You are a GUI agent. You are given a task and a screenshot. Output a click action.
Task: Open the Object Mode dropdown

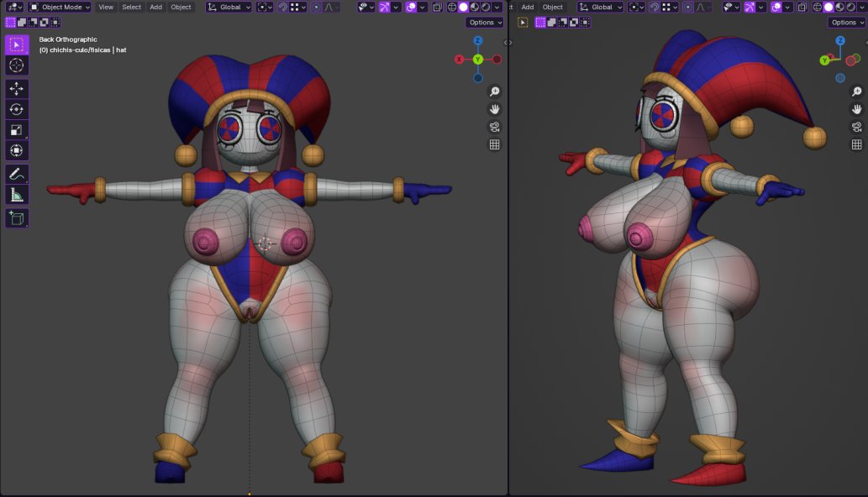pyautogui.click(x=60, y=7)
